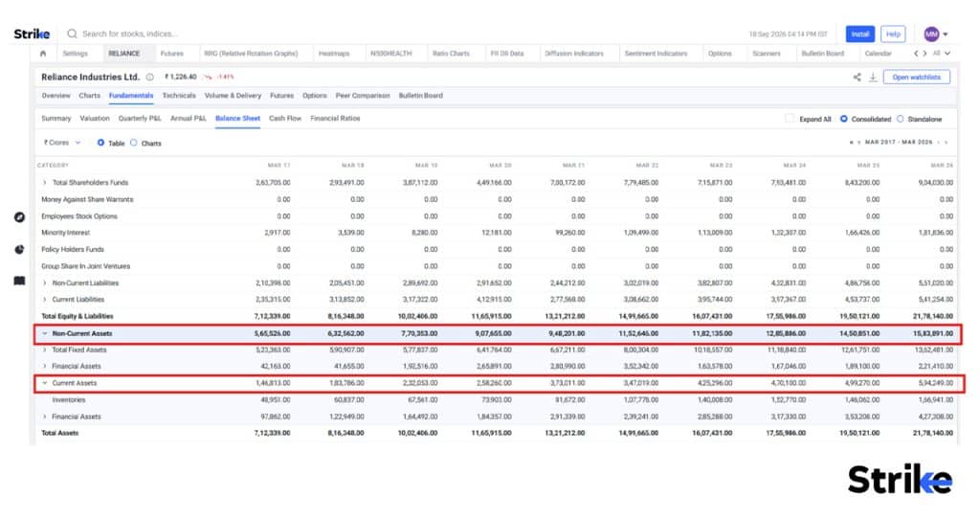The height and width of the screenshot is (519, 980).
Task: Open the Heatmaps top tab
Action: tap(334, 54)
